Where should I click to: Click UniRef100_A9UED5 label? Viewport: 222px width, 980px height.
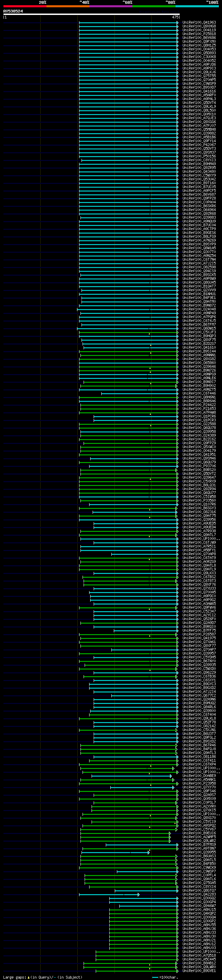pyautogui.click(x=199, y=524)
